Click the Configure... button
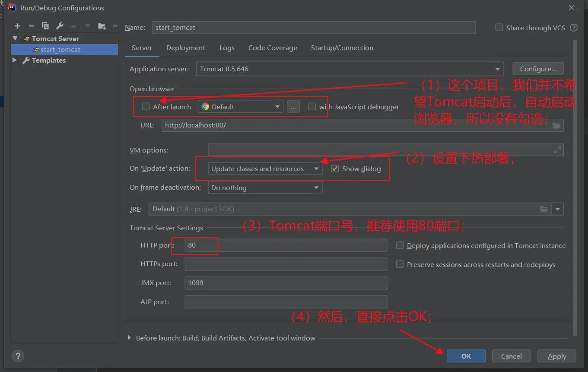This screenshot has width=588, height=372. click(x=538, y=69)
